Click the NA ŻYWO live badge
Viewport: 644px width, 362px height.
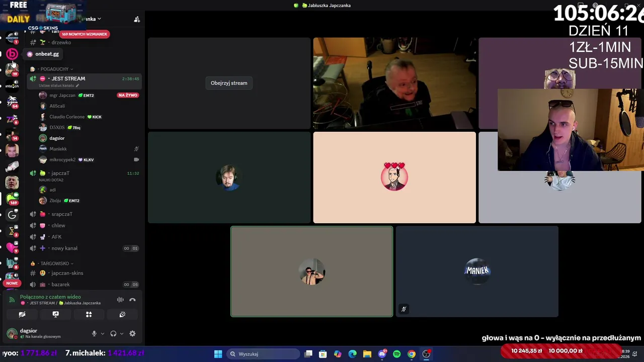click(x=128, y=95)
